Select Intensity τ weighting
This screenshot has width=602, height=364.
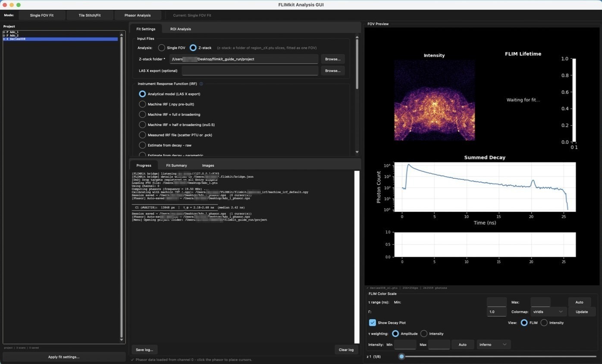pos(424,334)
